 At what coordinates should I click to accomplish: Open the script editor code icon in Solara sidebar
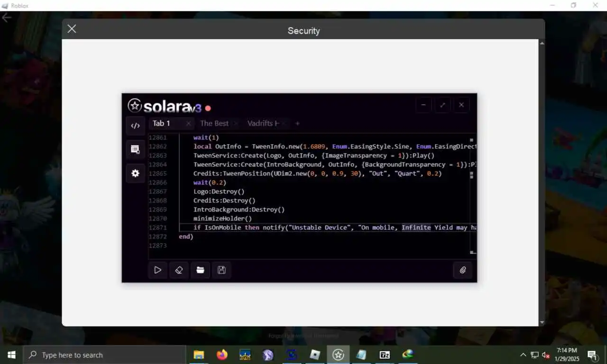[135, 126]
